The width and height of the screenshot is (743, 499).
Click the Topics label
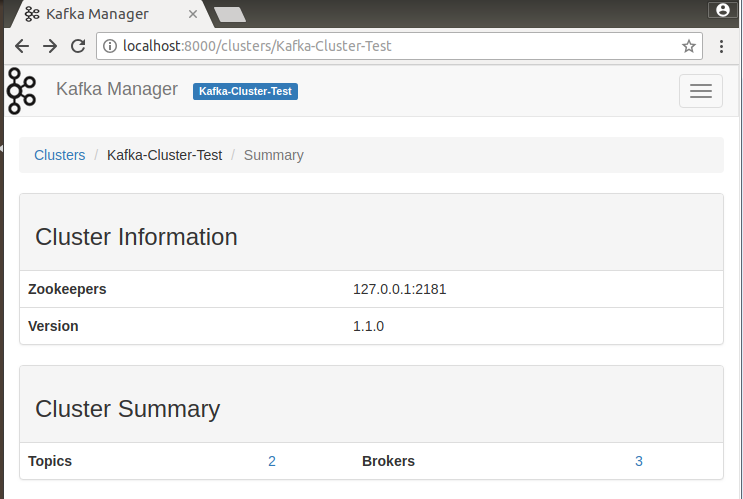coord(50,461)
